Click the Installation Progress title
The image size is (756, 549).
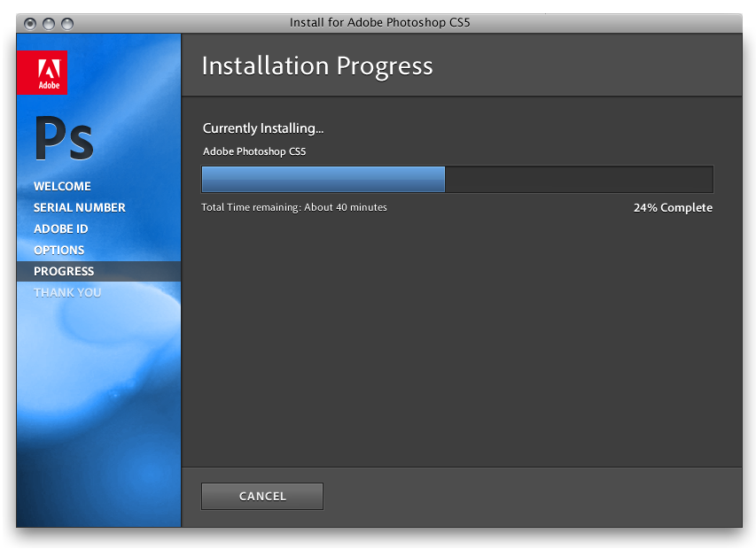pyautogui.click(x=317, y=66)
